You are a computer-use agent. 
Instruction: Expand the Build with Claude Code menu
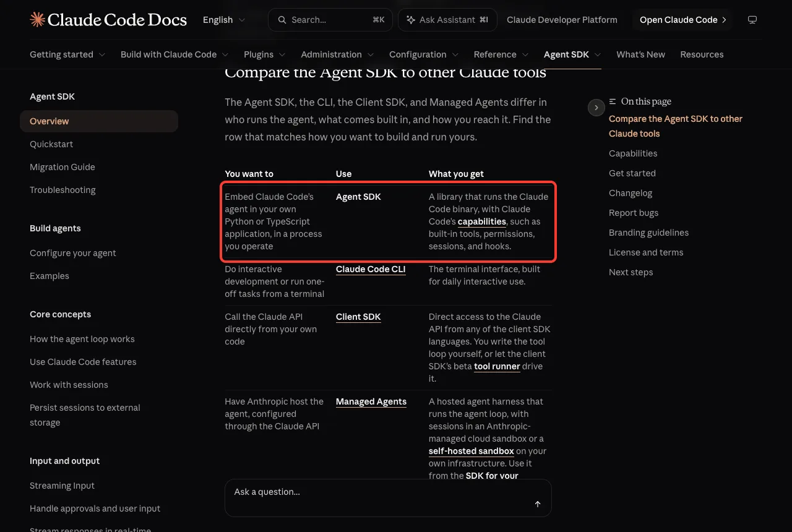[174, 54]
